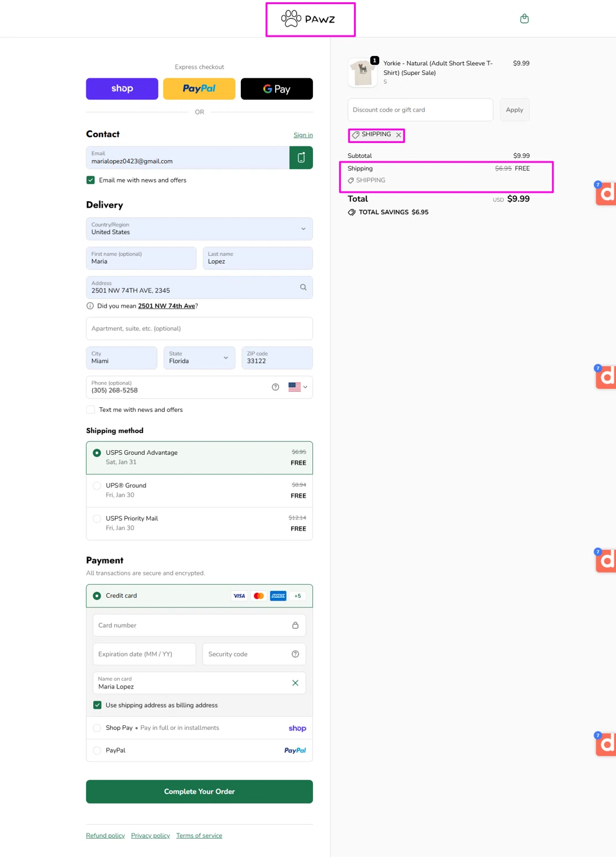Screen dimensions: 616x858
Task: Click the Last name field
Action: click(257, 258)
